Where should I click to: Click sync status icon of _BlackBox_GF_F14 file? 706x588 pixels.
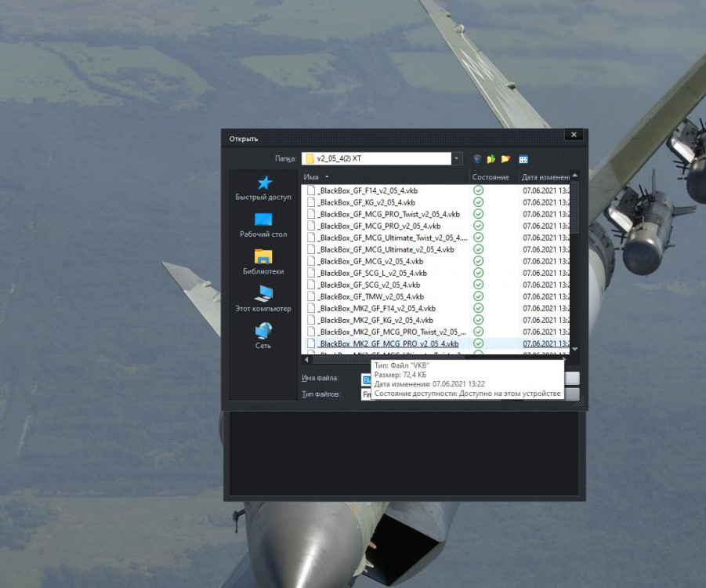coord(478,191)
